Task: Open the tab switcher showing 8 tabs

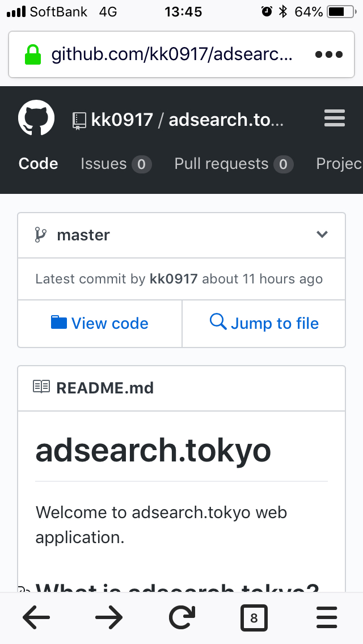Action: click(254, 617)
